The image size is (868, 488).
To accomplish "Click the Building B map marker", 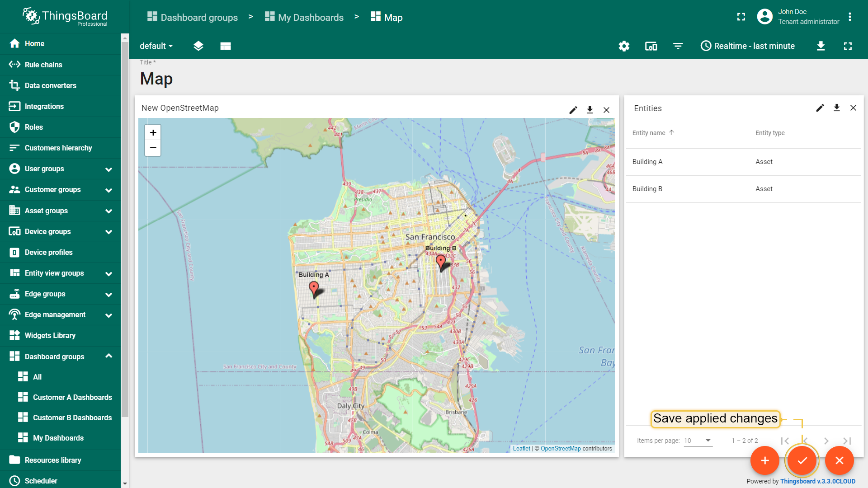I will tap(441, 263).
